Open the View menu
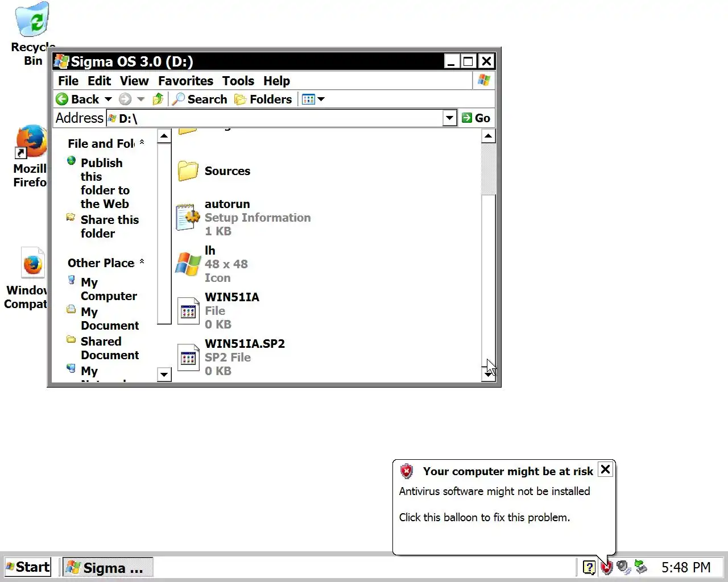The image size is (728, 582). [134, 81]
